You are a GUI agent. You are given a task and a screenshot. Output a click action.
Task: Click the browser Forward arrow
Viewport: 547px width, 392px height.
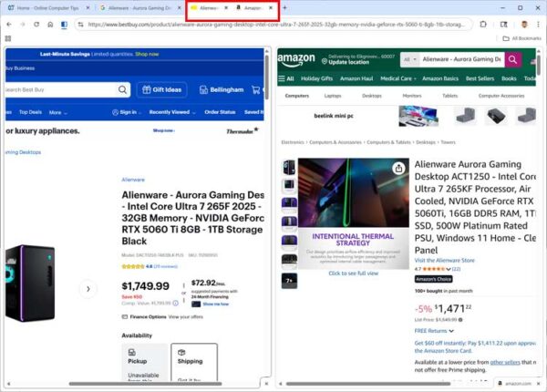point(23,25)
